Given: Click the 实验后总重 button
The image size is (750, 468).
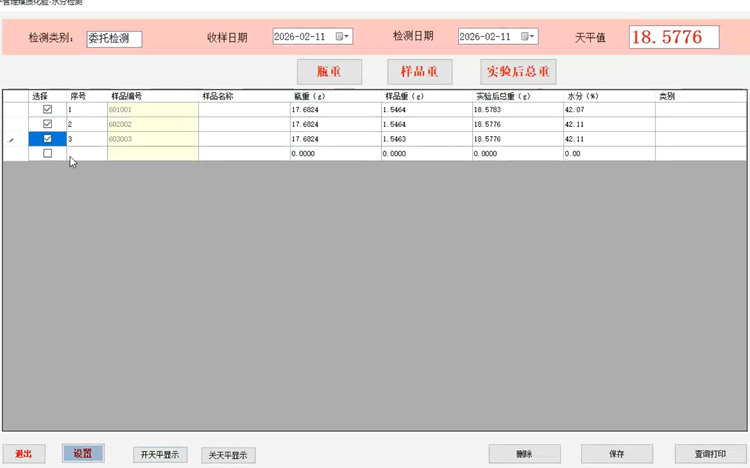Looking at the screenshot, I should point(518,72).
